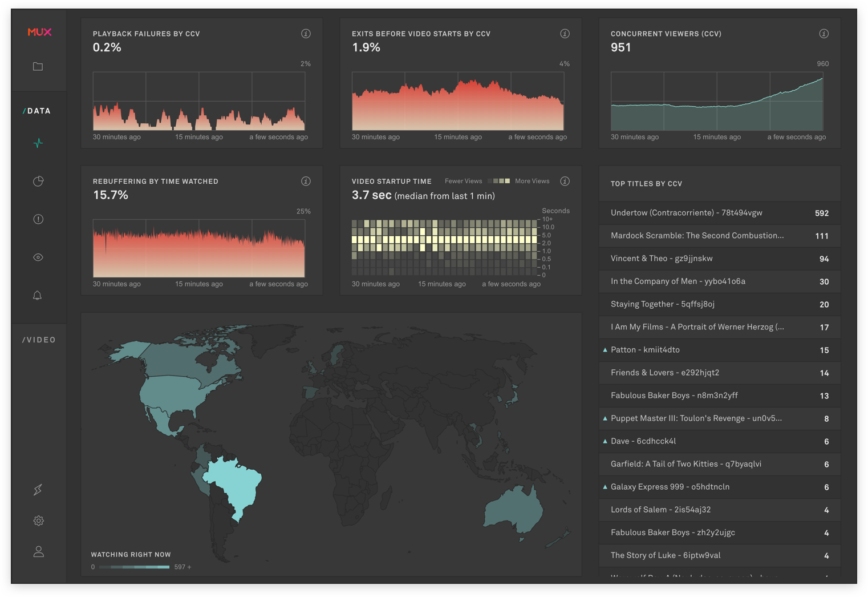Click the eye icon for views
868x597 pixels.
coord(38,257)
